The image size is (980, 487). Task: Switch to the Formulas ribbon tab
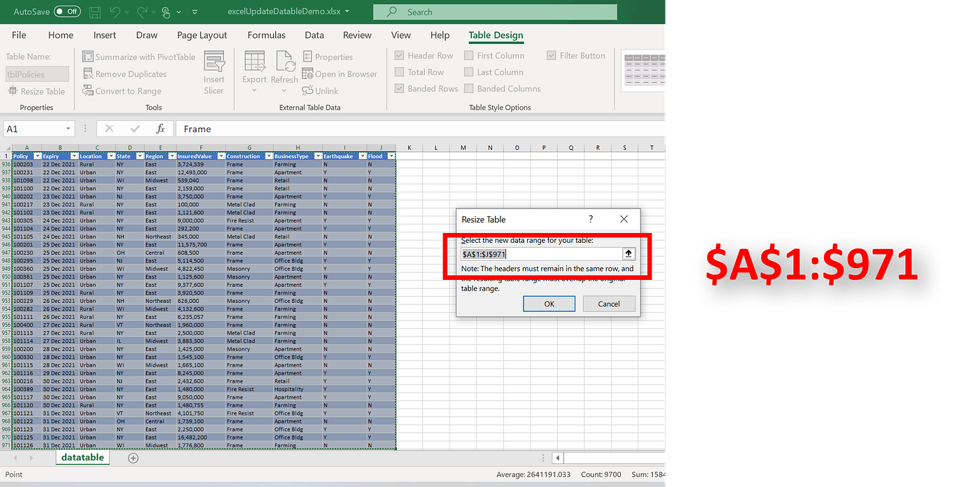point(267,34)
